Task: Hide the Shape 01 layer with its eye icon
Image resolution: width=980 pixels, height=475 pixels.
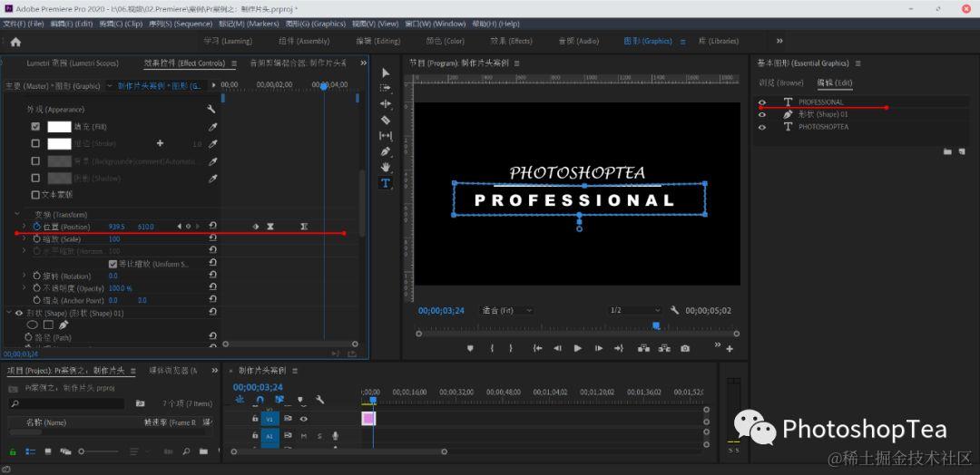Action: [x=762, y=115]
